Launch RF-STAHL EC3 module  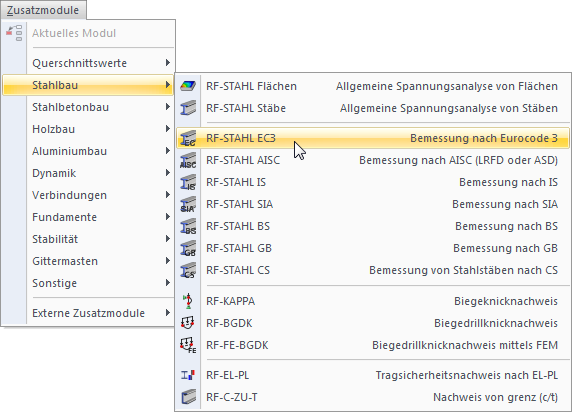coord(373,138)
